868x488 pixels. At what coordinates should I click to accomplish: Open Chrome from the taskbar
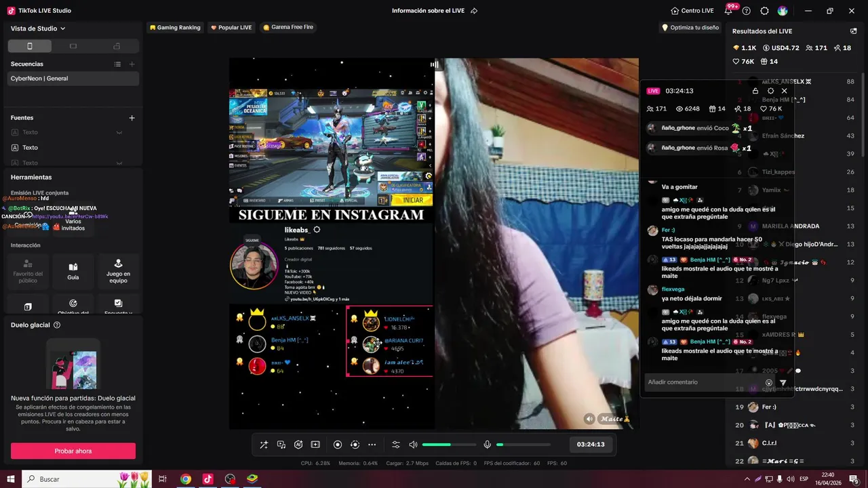tap(186, 479)
